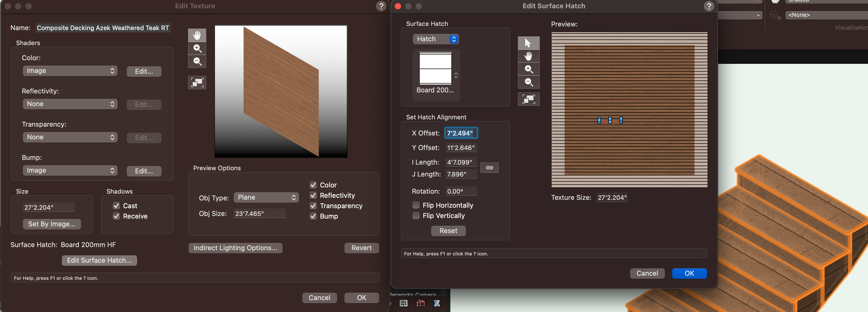Open the Bump shader Image dropdown
The image size is (868, 312).
70,171
